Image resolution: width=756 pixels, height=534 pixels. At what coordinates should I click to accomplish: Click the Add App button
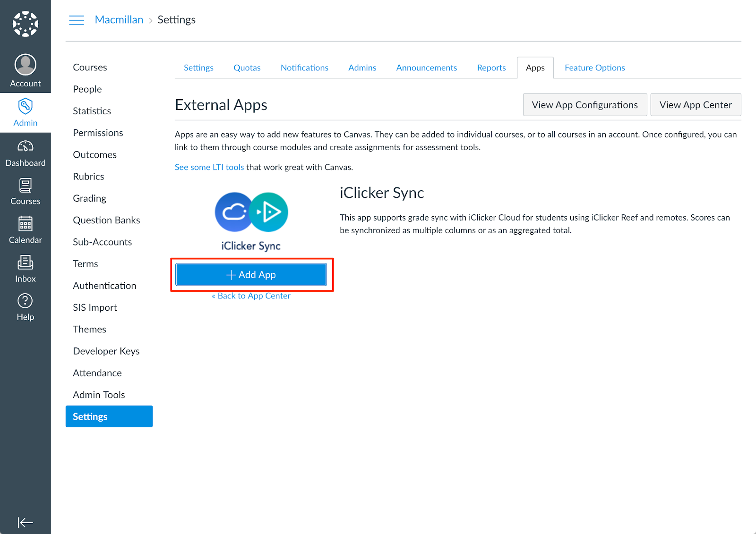pos(251,274)
